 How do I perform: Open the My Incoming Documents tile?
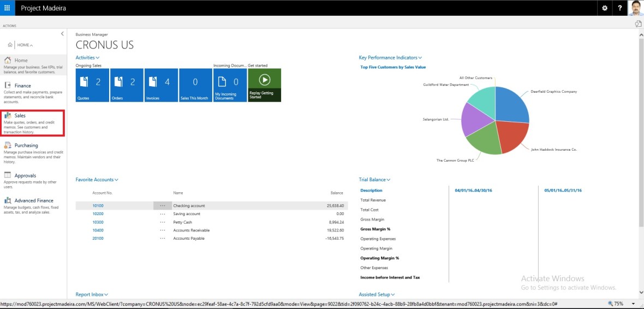[230, 85]
